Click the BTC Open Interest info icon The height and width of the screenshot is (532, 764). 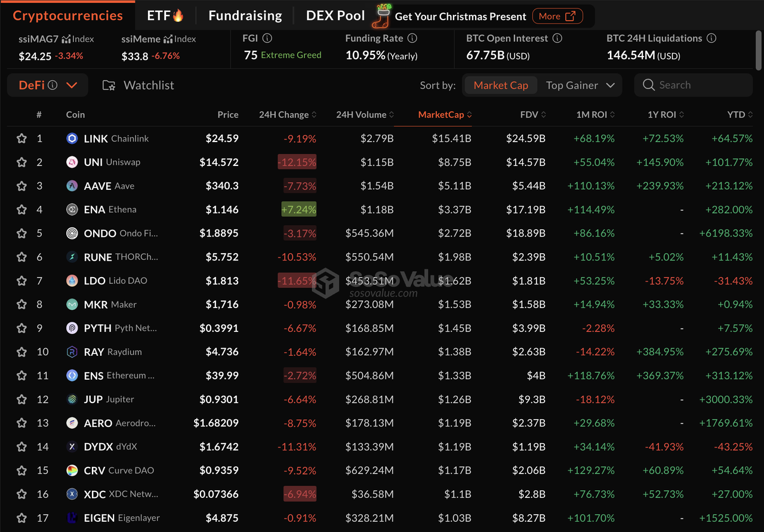[557, 38]
